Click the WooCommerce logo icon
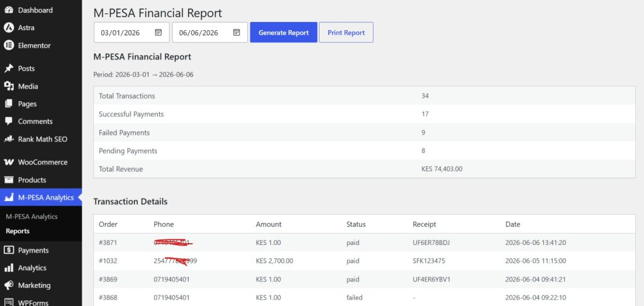This screenshot has width=644, height=306. click(x=9, y=162)
